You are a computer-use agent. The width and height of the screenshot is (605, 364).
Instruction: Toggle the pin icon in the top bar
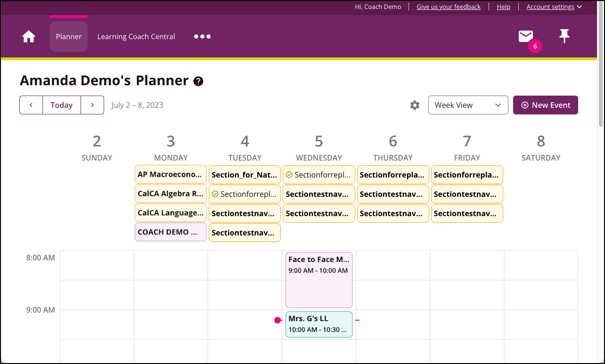[x=564, y=35]
